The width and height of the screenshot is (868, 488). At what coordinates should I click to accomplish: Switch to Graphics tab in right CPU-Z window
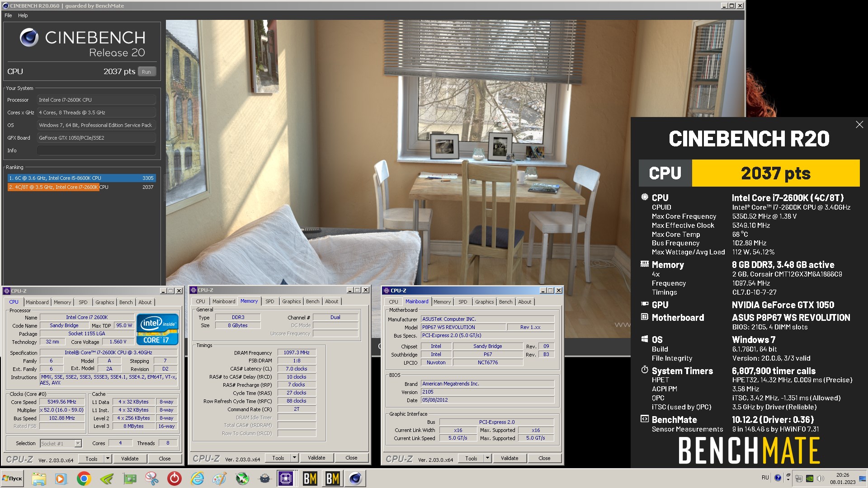pos(484,302)
